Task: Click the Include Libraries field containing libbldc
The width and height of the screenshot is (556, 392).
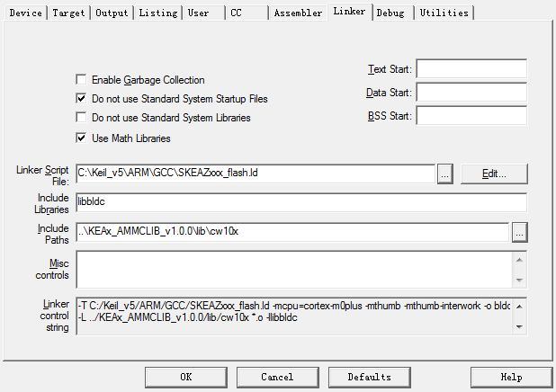Action: [x=301, y=202]
